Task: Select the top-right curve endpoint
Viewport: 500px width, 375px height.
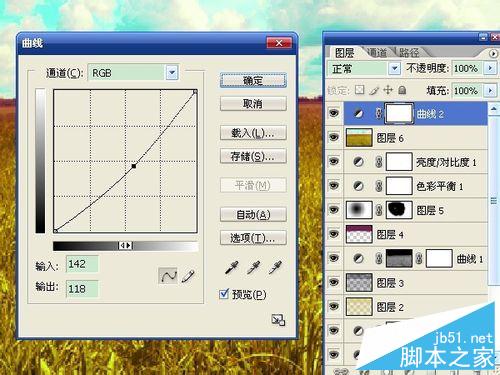Action: tap(195, 91)
